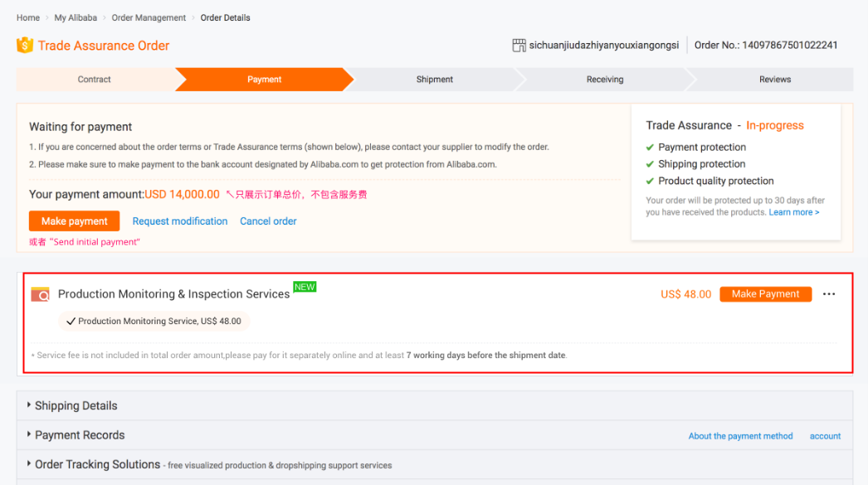
Task: Expand the Order Tracking Solutions section
Action: (435, 464)
